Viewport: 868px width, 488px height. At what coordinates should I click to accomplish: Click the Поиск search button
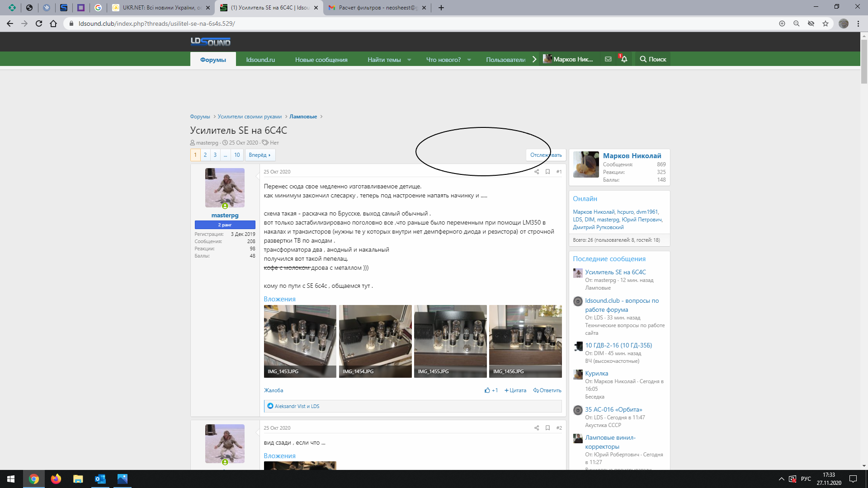pyautogui.click(x=653, y=59)
